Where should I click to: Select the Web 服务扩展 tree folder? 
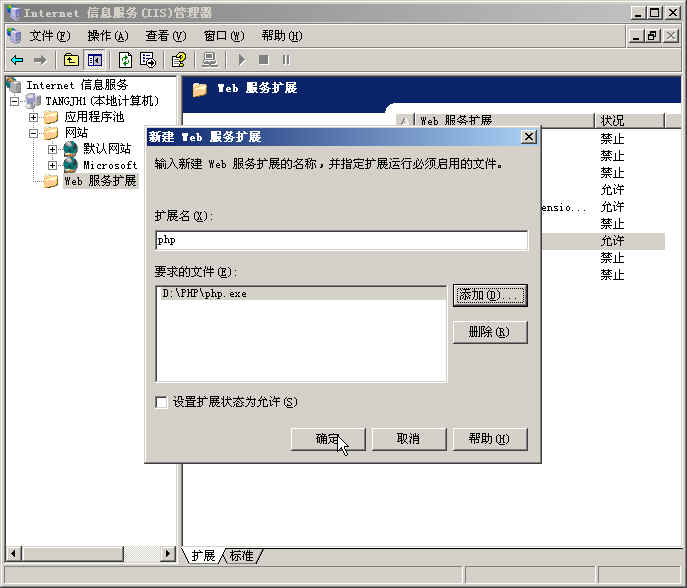click(100, 181)
